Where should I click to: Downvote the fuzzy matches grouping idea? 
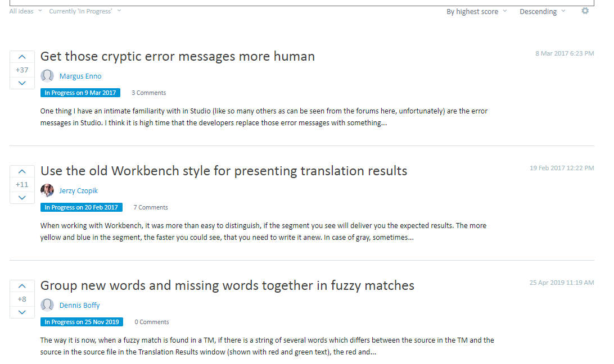tap(22, 312)
